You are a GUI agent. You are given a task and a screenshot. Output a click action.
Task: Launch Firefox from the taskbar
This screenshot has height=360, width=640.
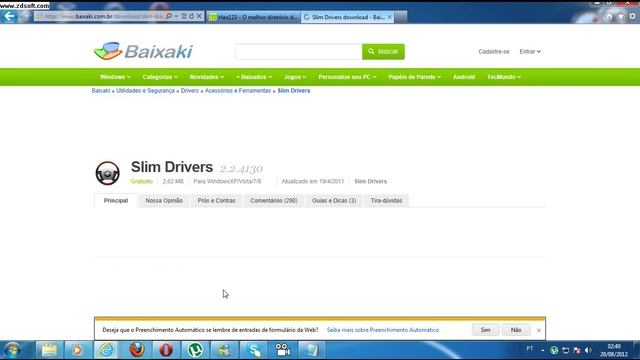coord(137,350)
